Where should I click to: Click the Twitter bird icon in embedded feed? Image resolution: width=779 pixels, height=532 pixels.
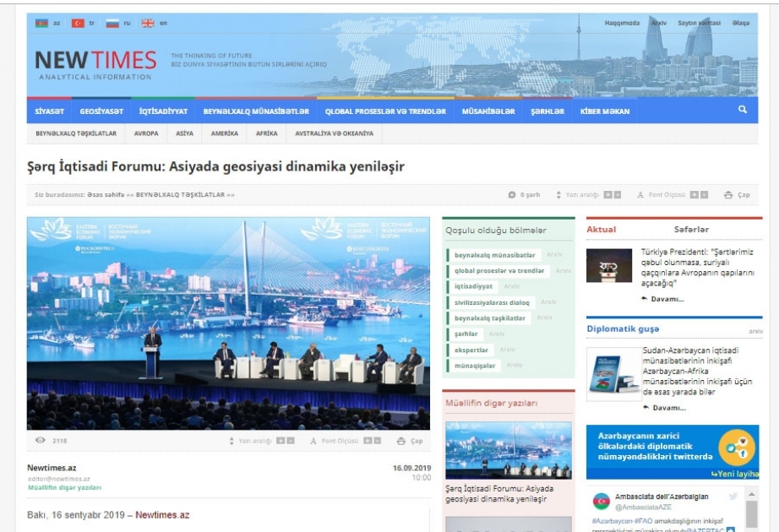tap(733, 497)
